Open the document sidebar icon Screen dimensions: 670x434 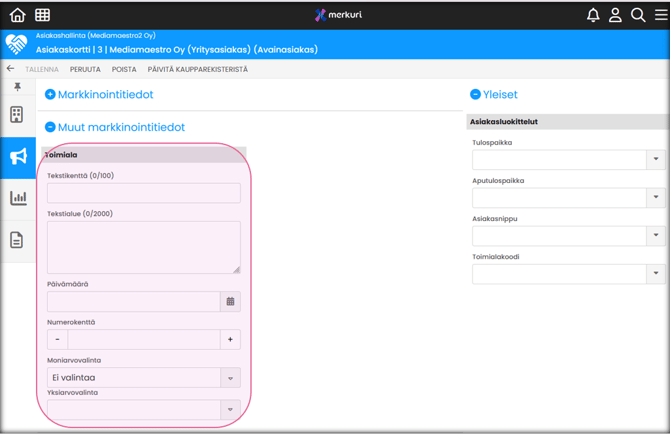(x=17, y=240)
